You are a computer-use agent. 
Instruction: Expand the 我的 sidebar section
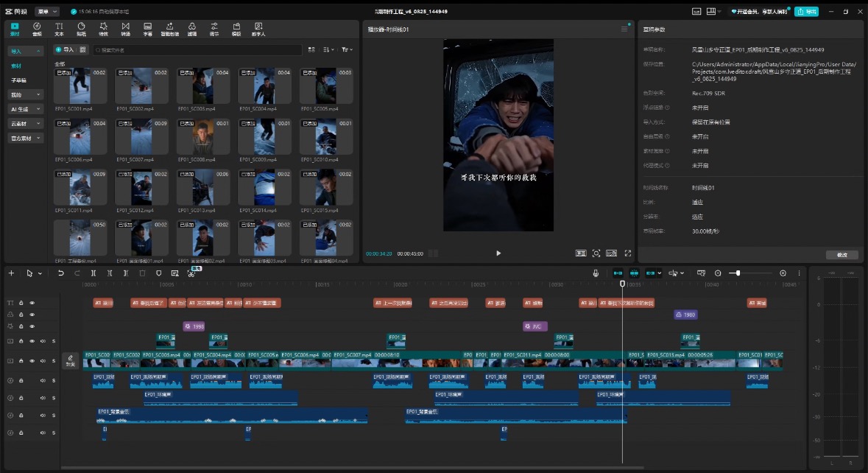click(25, 95)
